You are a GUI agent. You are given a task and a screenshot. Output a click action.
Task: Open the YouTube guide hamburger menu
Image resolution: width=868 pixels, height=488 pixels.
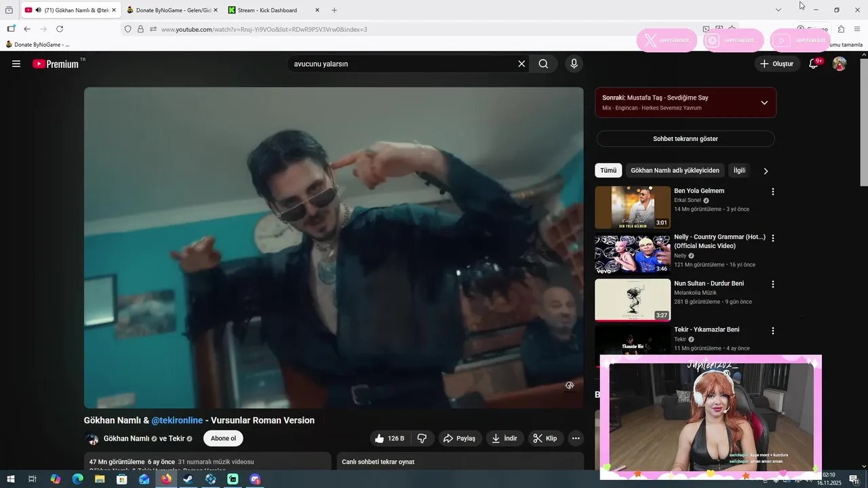pos(16,64)
